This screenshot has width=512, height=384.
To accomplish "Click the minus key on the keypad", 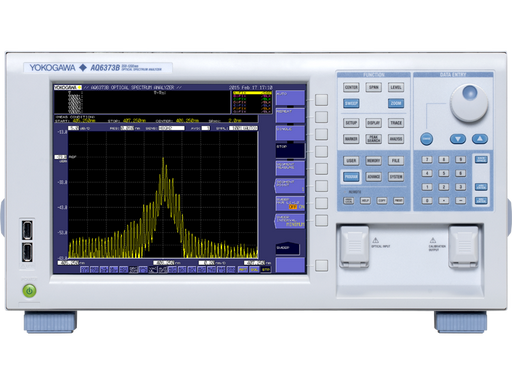I will point(460,201).
